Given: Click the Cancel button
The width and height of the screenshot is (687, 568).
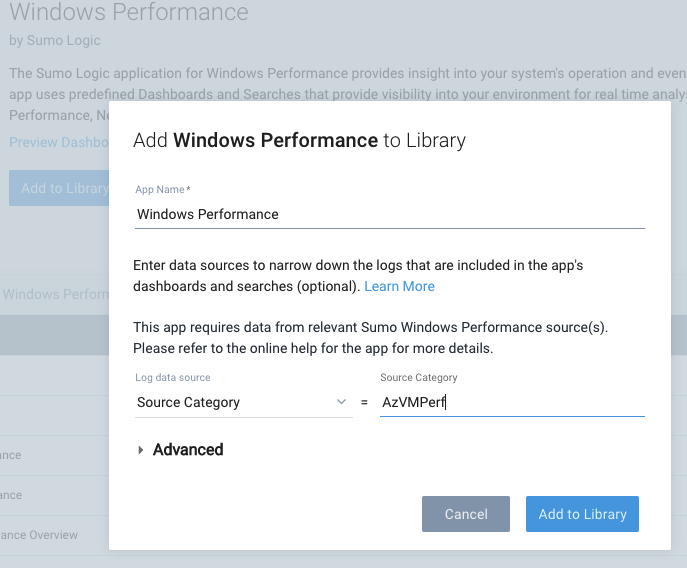Looking at the screenshot, I should click(466, 514).
